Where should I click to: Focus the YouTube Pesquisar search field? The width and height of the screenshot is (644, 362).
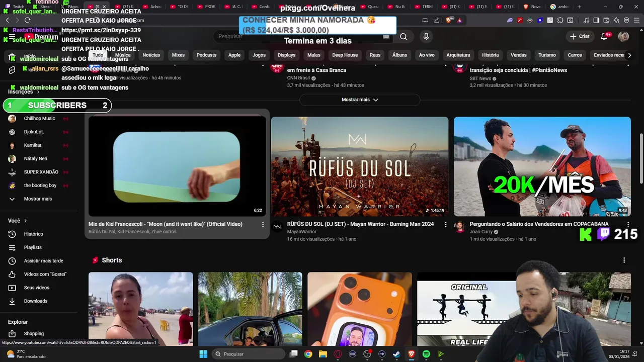304,36
